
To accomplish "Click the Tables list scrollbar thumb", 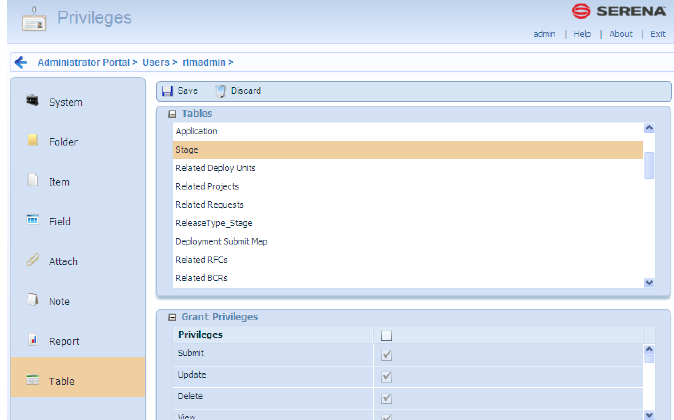I will (x=649, y=165).
